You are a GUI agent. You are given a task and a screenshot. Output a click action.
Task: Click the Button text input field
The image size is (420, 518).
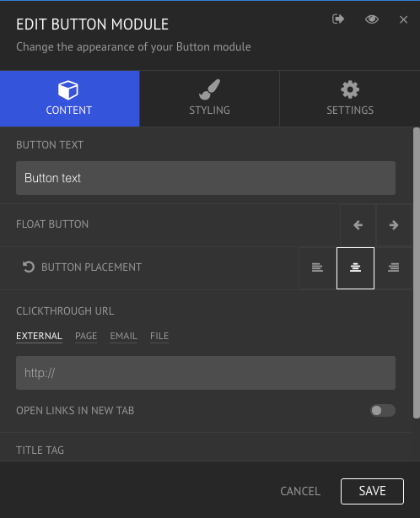click(x=206, y=178)
